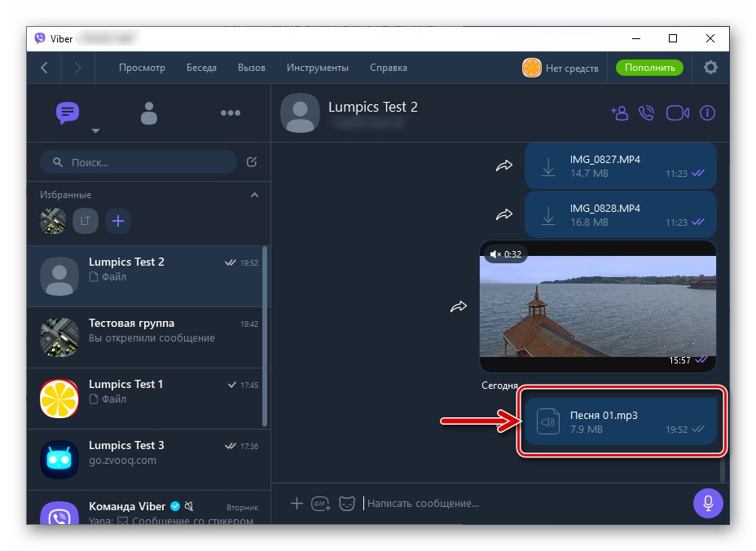Forward the IMG_0827.MP4 message
The image size is (756, 551).
[x=503, y=165]
